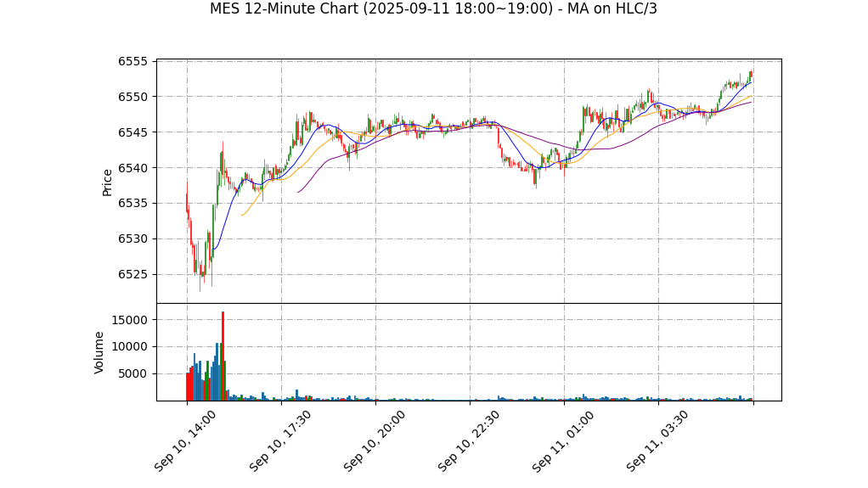Click the "Sep 11, 01:00" time label
Image resolution: width=868 pixels, height=488 pixels.
click(563, 441)
